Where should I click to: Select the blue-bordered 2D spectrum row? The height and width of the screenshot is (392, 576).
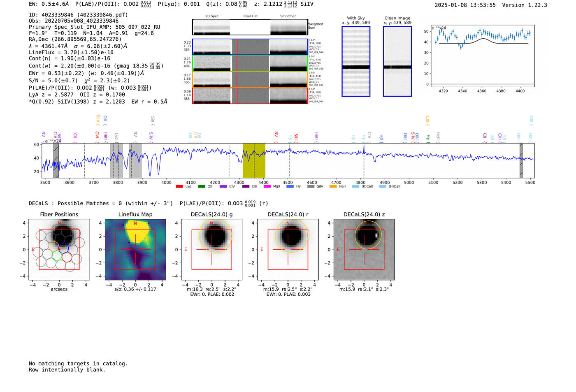[250, 47]
